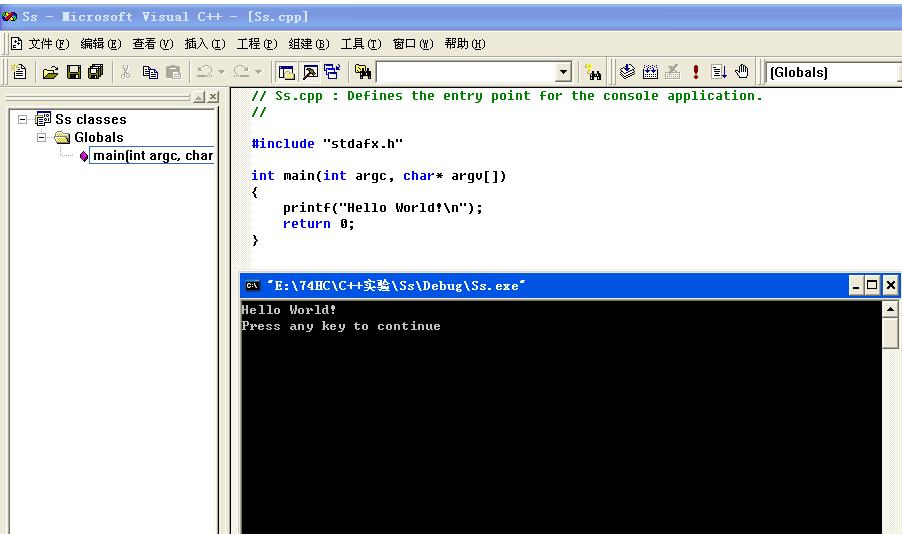902x534 pixels.
Task: Open the 组建(B) menu
Action: [x=309, y=44]
